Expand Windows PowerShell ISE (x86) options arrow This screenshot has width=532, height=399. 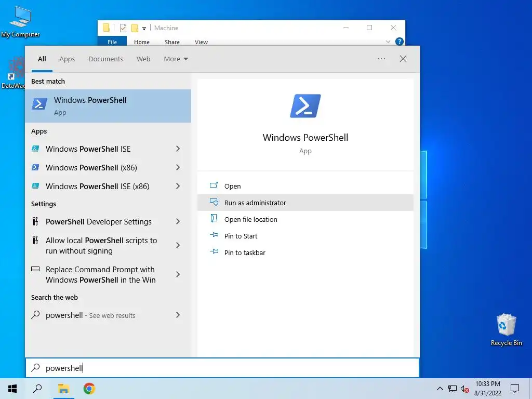(x=178, y=186)
